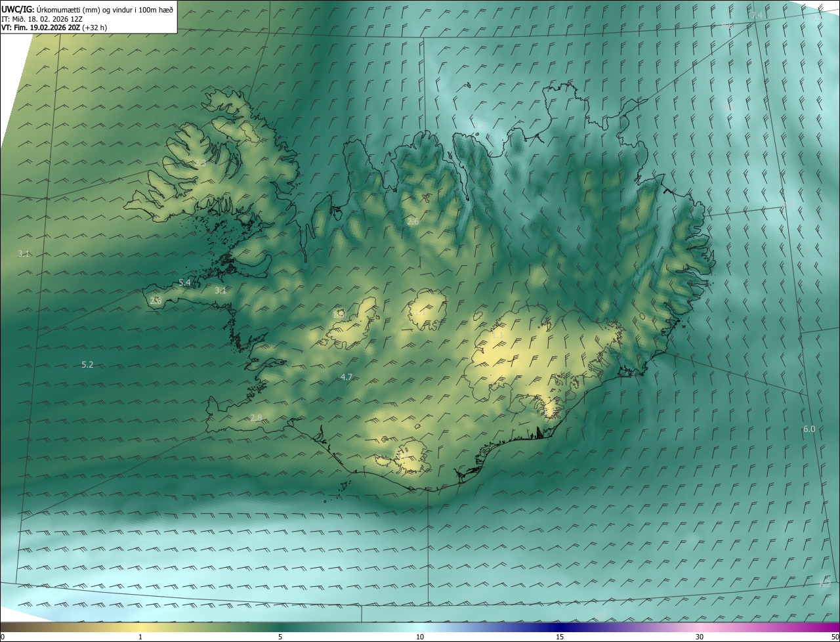Screen dimensions: 840x642
Task: Click the colour scale tick label 1
Action: 140,637
